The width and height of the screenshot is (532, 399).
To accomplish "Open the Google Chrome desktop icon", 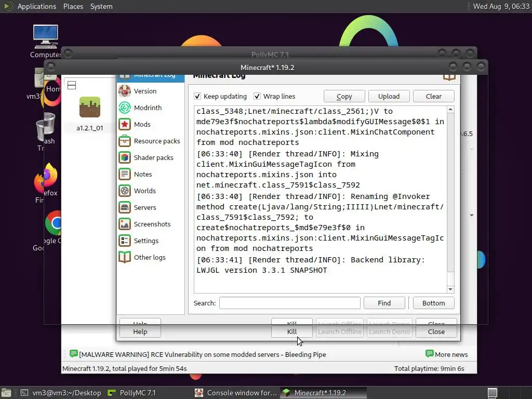I will (x=54, y=223).
